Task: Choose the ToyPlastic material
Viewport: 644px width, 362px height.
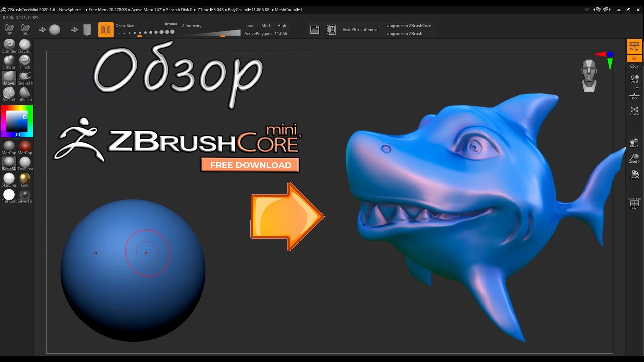Action: click(x=25, y=163)
